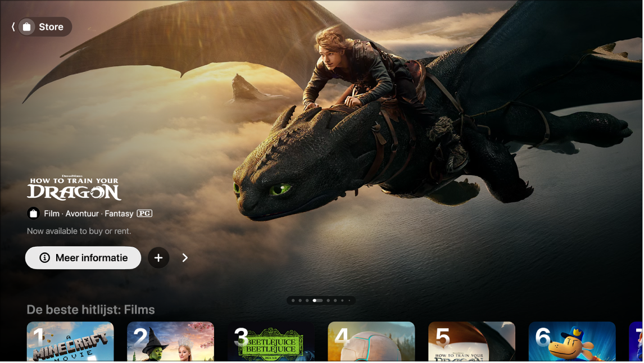Open De beste hitlijst: Films row title
Viewport: 644px width, 363px height.
click(x=91, y=309)
